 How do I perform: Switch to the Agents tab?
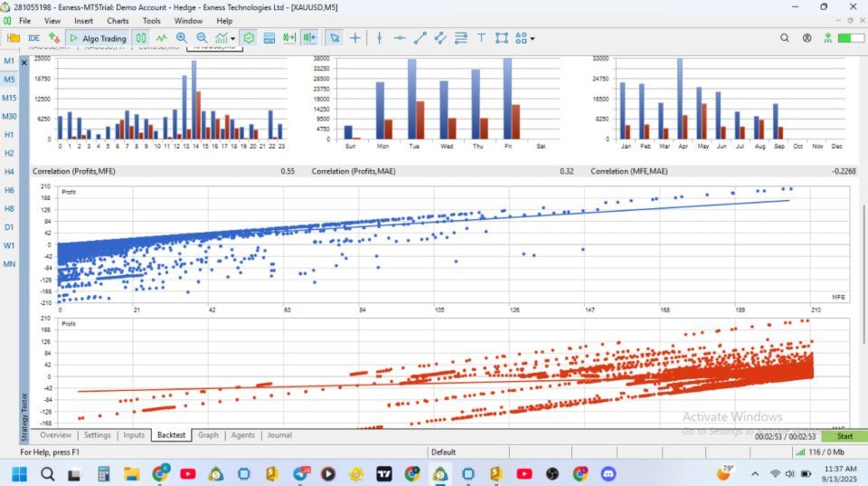(x=243, y=435)
